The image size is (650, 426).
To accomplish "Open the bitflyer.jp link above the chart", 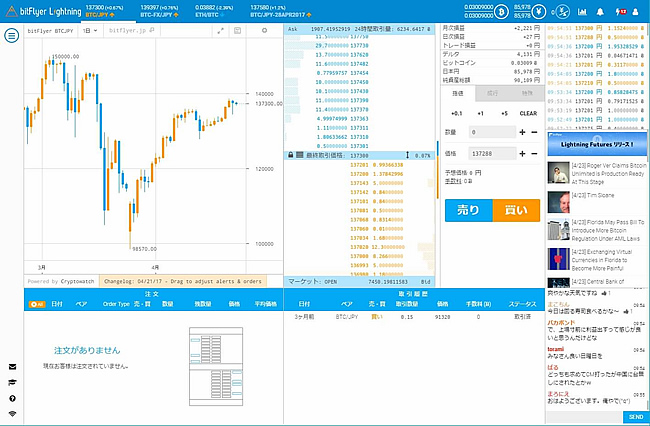I will pos(131,31).
